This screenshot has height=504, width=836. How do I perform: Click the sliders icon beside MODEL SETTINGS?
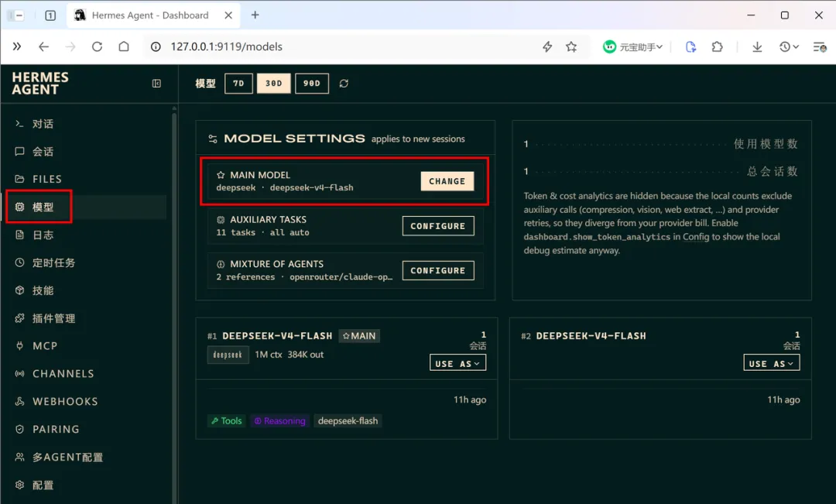click(x=213, y=139)
